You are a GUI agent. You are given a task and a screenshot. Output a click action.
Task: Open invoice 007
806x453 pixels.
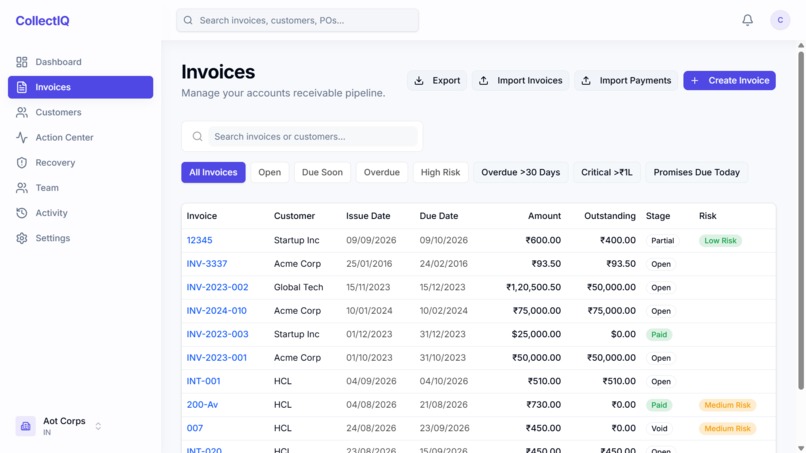pyautogui.click(x=195, y=428)
